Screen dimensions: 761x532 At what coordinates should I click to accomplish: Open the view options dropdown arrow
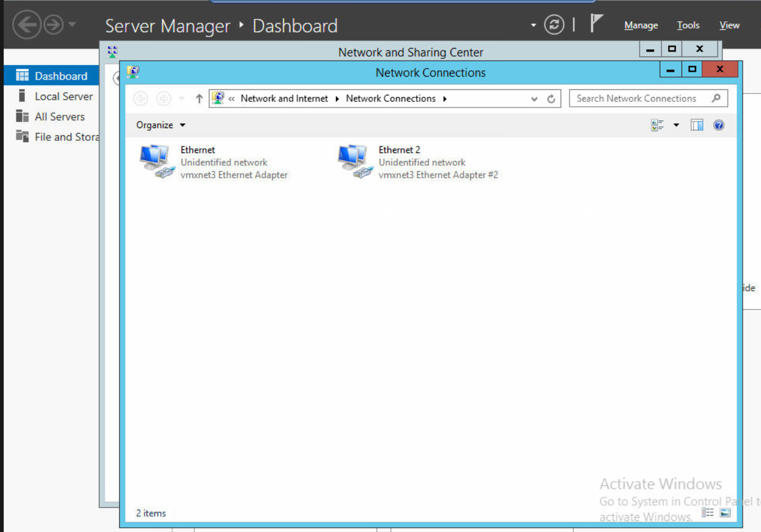coord(676,125)
